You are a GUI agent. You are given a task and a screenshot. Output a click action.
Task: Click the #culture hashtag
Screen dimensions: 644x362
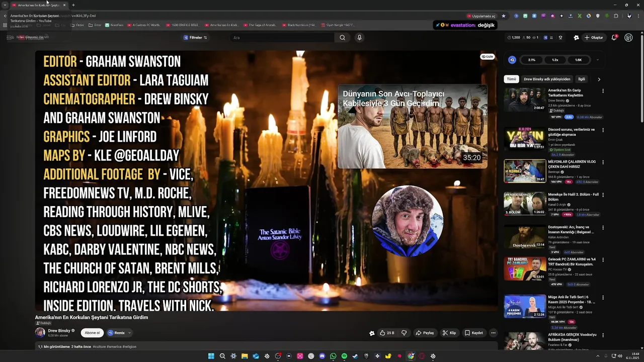point(99,346)
